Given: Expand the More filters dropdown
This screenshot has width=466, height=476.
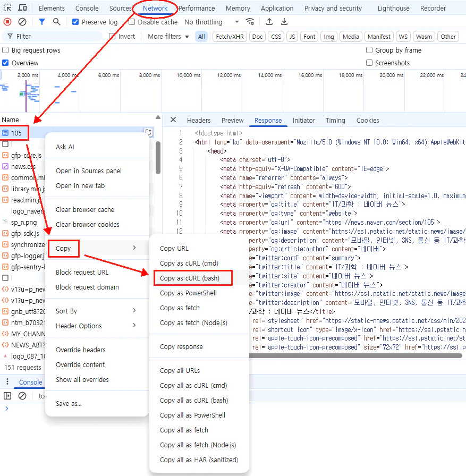Looking at the screenshot, I should coord(168,37).
